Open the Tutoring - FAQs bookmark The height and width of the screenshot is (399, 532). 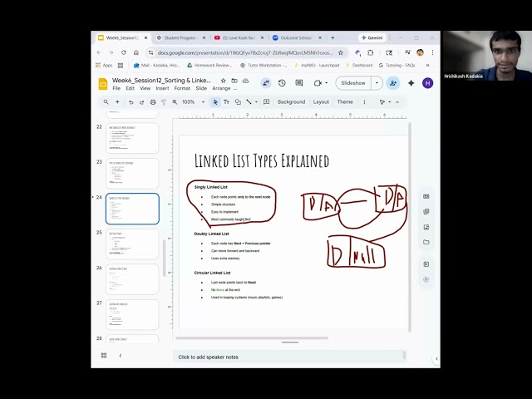pos(397,65)
